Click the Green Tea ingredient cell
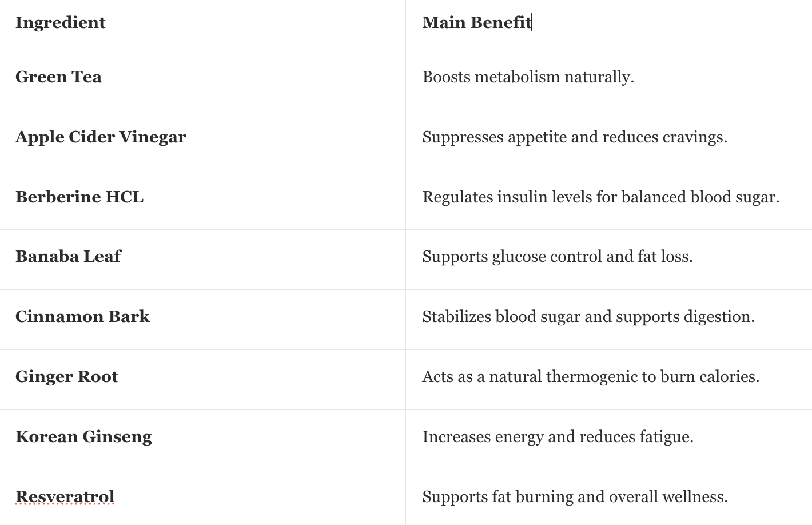812x525 pixels. pos(58,77)
